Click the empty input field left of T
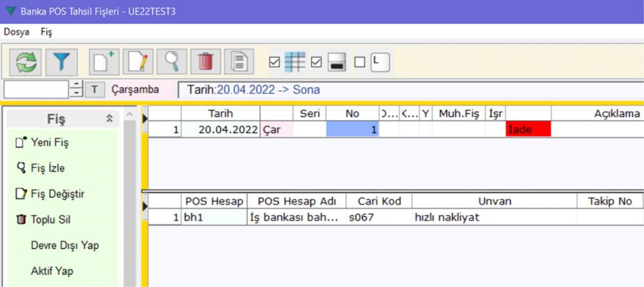The width and height of the screenshot is (644, 287). tap(36, 89)
